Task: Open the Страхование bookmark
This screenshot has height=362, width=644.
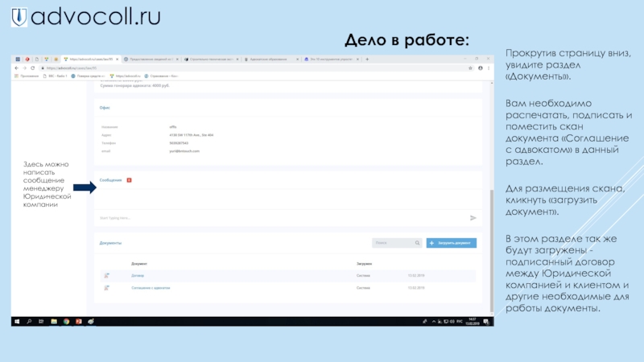Action: click(161, 76)
